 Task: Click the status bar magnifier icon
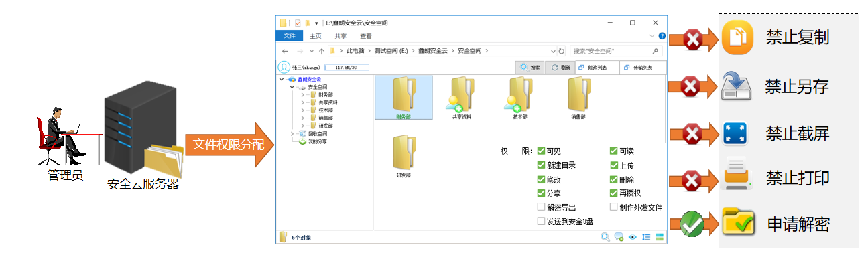click(605, 237)
